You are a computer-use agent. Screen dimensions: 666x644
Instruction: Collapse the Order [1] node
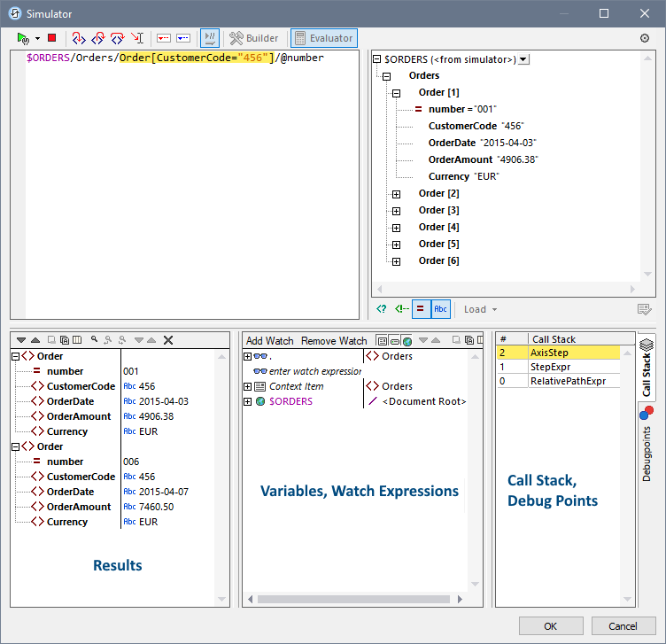[x=396, y=93]
